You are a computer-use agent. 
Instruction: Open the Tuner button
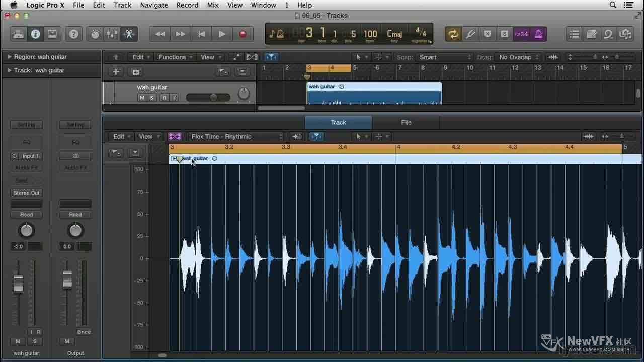(x=470, y=34)
